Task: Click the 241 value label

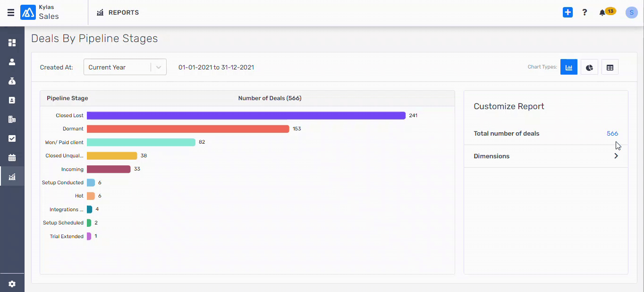Action: 413,115
